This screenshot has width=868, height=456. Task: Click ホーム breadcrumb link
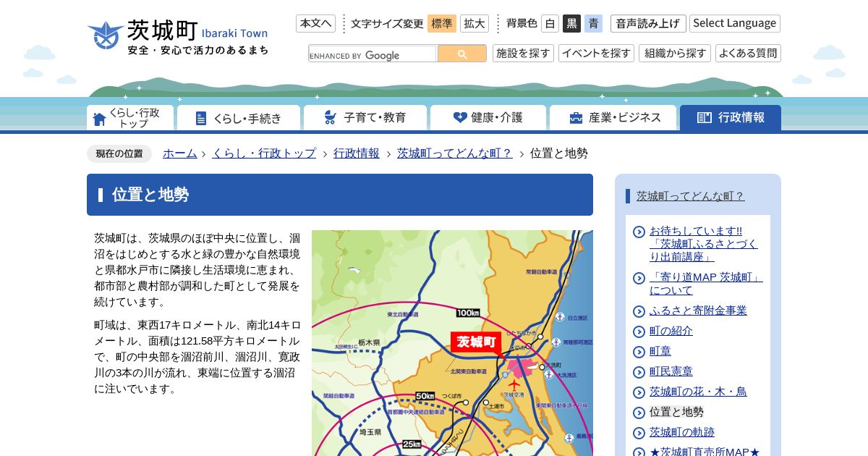tap(180, 153)
